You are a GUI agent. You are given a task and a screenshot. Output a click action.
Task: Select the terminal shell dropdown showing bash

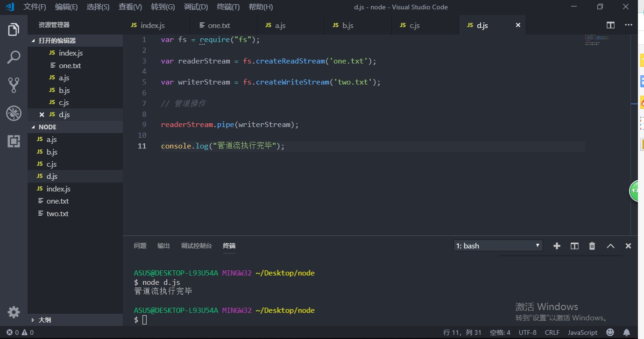tap(498, 246)
